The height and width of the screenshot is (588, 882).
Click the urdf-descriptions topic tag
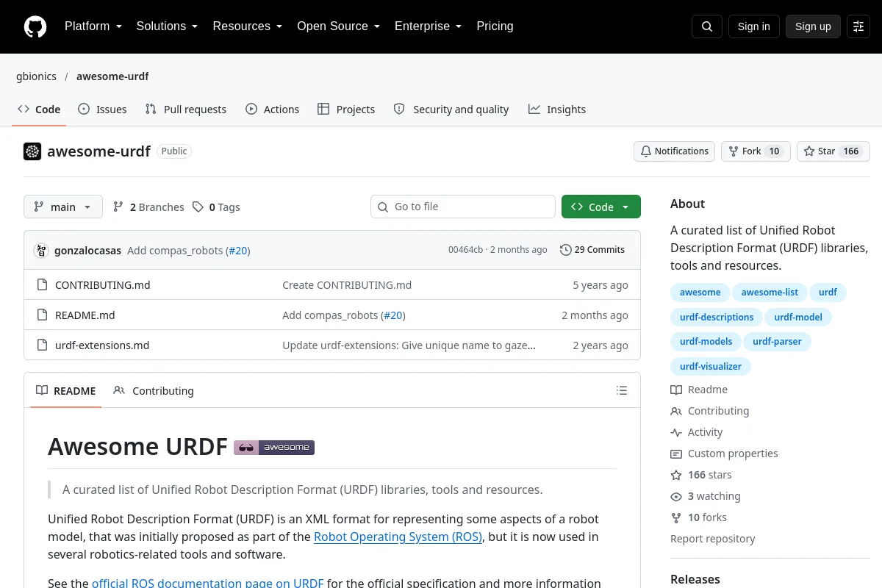click(717, 318)
